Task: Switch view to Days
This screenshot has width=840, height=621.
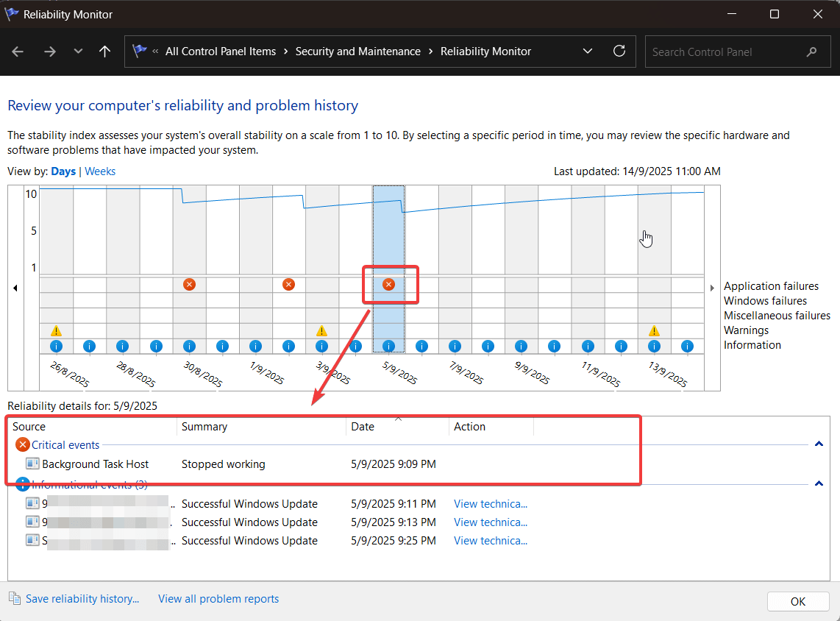Action: (x=63, y=171)
